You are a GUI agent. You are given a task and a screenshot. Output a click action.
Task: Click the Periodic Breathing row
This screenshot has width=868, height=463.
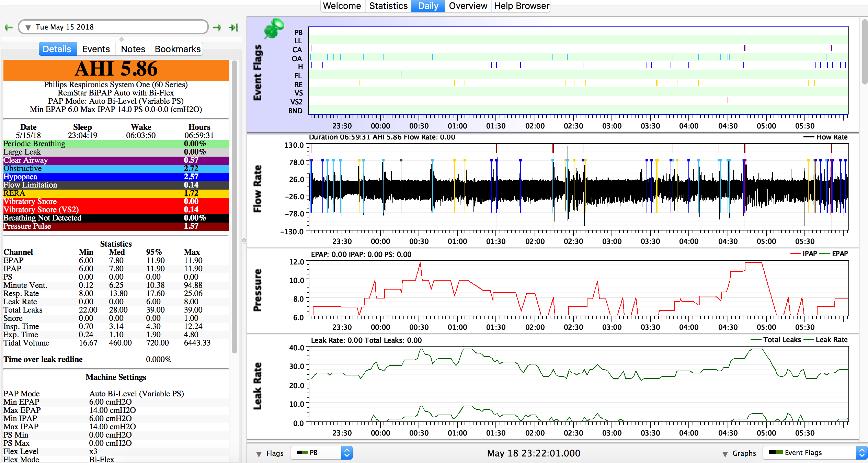[116, 144]
